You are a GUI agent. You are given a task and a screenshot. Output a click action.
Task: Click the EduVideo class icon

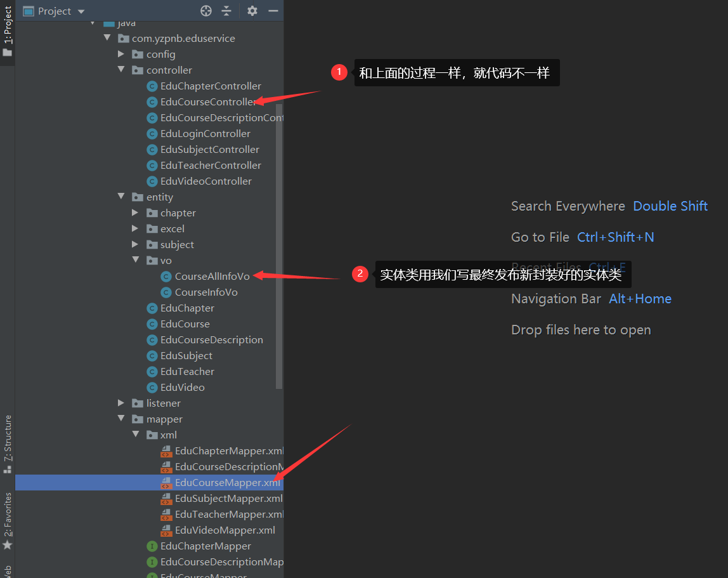152,388
